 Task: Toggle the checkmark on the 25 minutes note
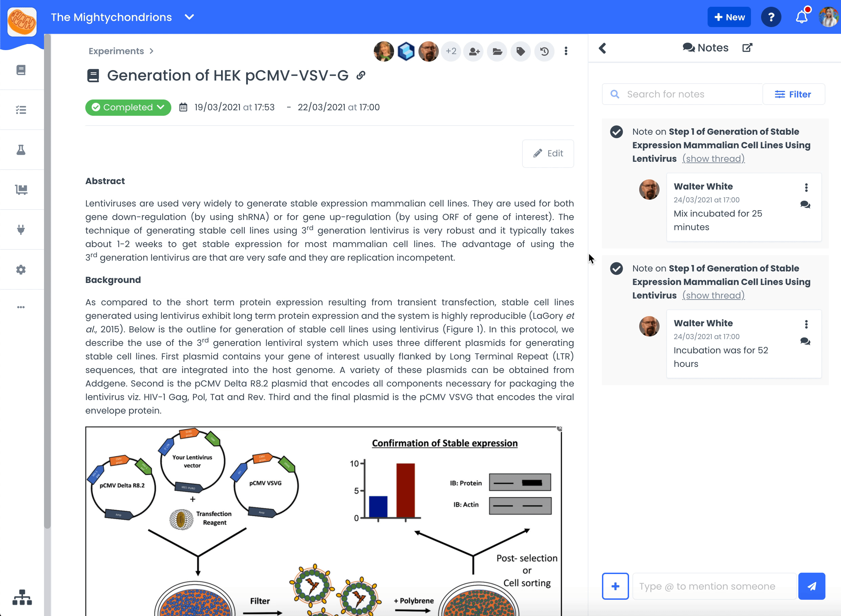click(616, 132)
